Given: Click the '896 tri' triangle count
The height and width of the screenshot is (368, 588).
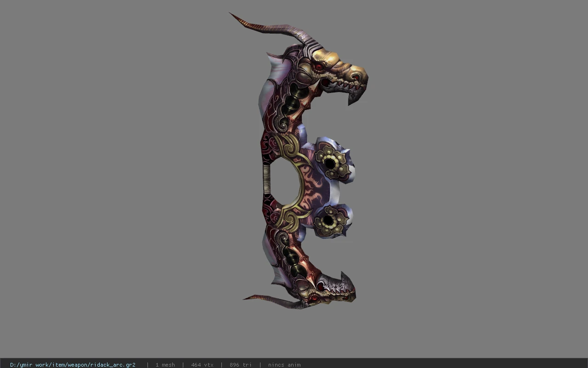Looking at the screenshot, I should point(241,365).
